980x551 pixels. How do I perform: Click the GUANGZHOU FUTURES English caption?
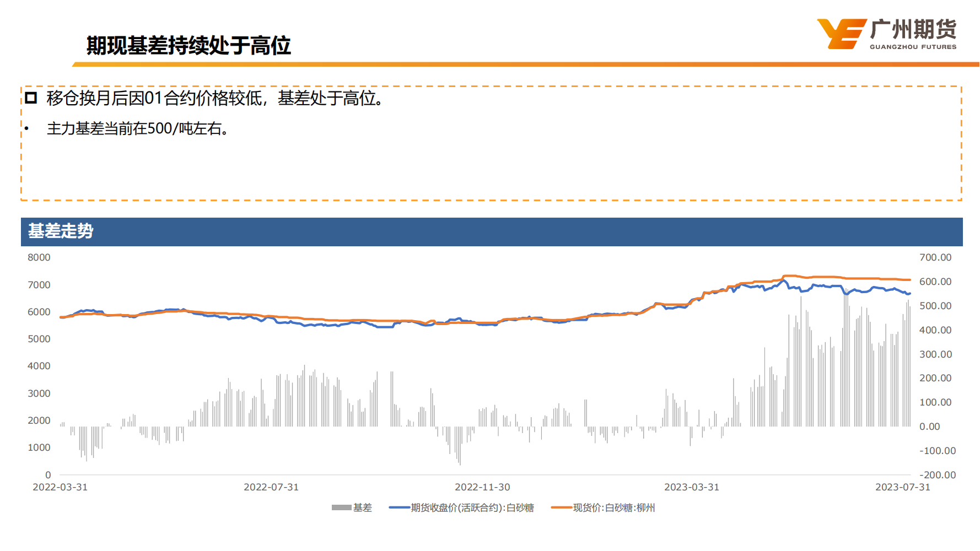pos(913,47)
